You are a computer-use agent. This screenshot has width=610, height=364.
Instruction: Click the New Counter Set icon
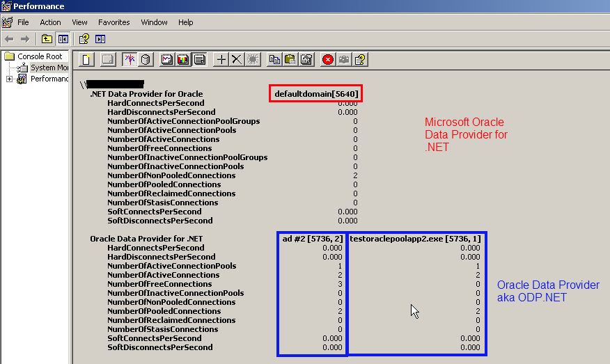[87, 60]
